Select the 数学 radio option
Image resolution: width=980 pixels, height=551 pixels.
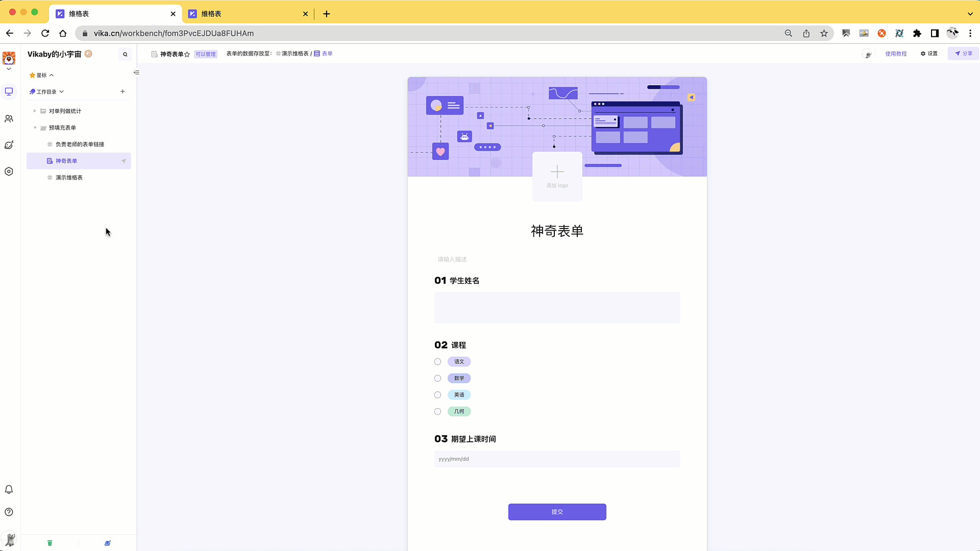pyautogui.click(x=437, y=379)
